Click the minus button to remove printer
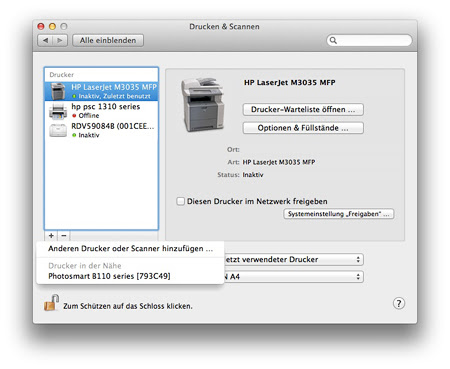The image size is (450, 369). [64, 236]
